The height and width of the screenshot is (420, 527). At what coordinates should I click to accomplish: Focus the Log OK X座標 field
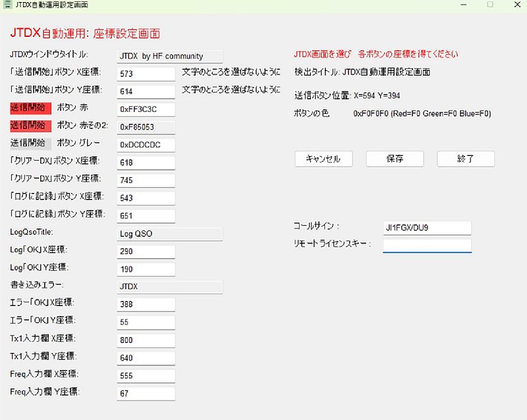pos(146,251)
